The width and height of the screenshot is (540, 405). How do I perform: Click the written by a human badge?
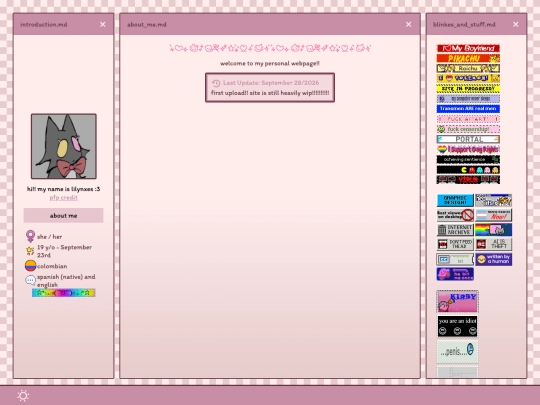(494, 259)
